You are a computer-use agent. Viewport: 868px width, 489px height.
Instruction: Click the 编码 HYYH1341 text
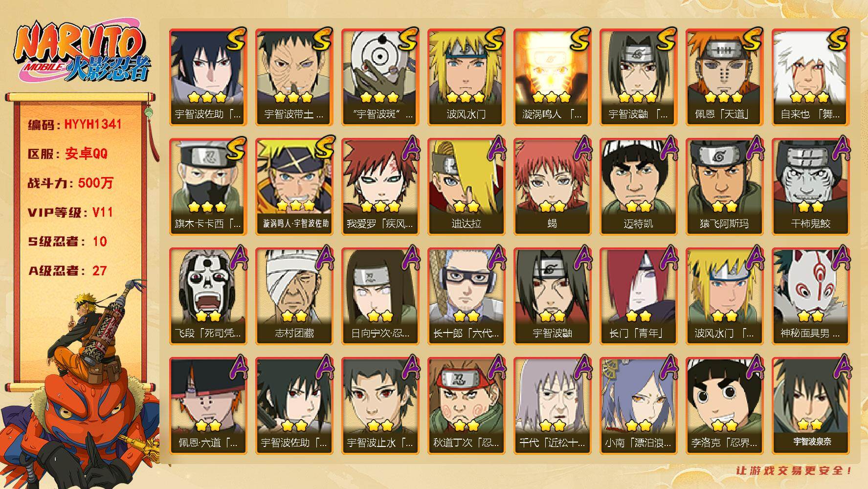[x=74, y=125]
